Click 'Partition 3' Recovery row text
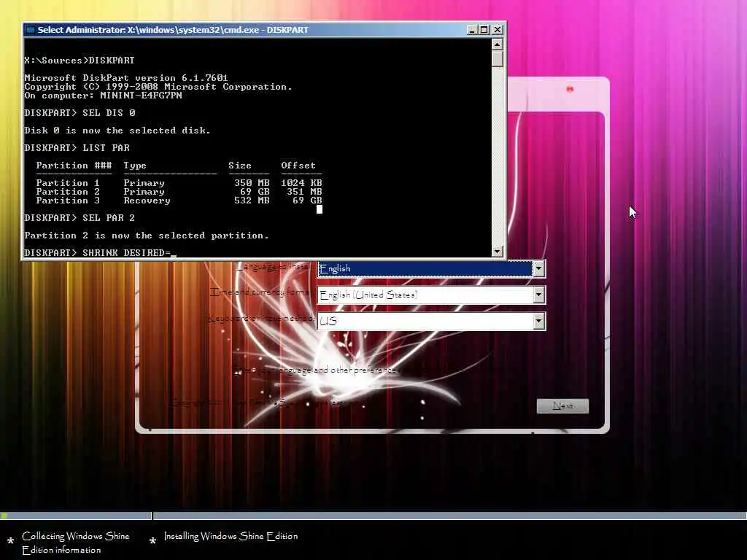Screen dimensions: 747x560 pos(179,201)
